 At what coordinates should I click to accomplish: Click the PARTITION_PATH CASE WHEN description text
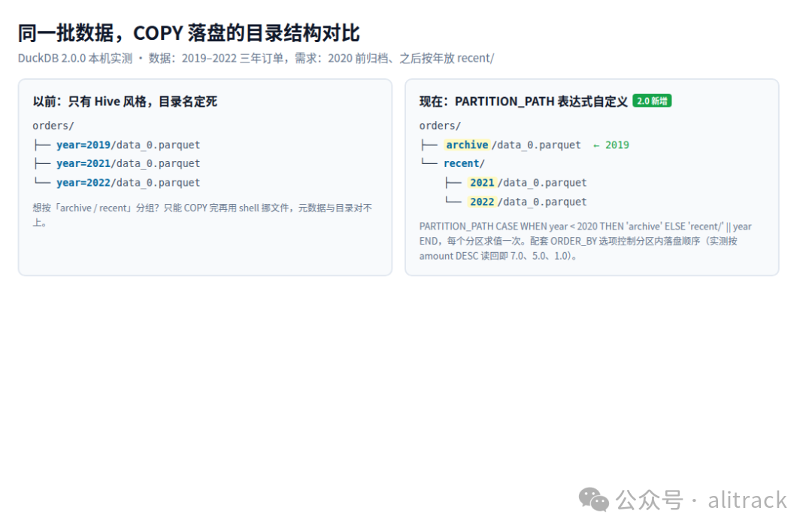585,241
